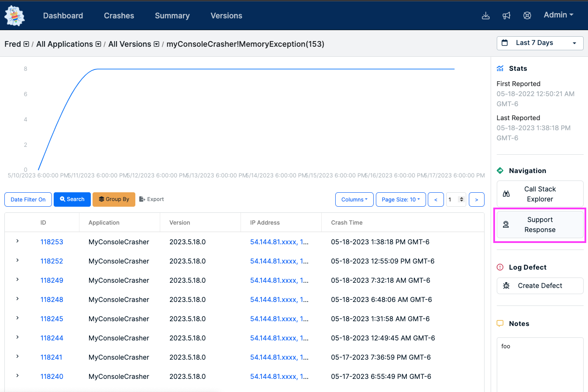
Task: Click the help lifebuoy icon
Action: pos(527,16)
